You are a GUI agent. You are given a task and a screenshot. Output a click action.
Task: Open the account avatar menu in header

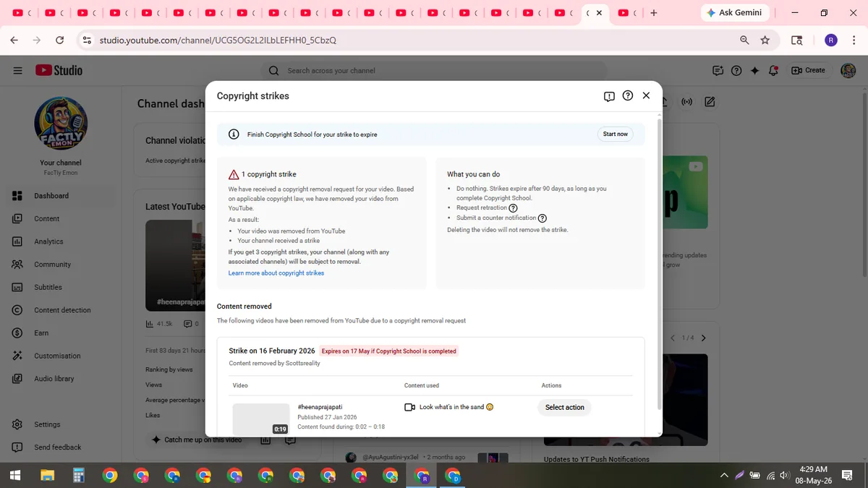[848, 70]
